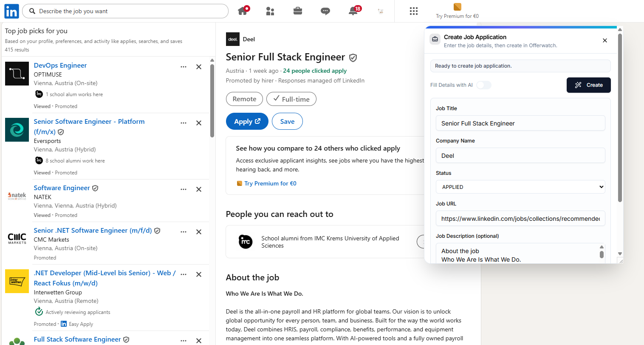Click the "24 people clicked apply" text
The width and height of the screenshot is (644, 345).
click(315, 71)
